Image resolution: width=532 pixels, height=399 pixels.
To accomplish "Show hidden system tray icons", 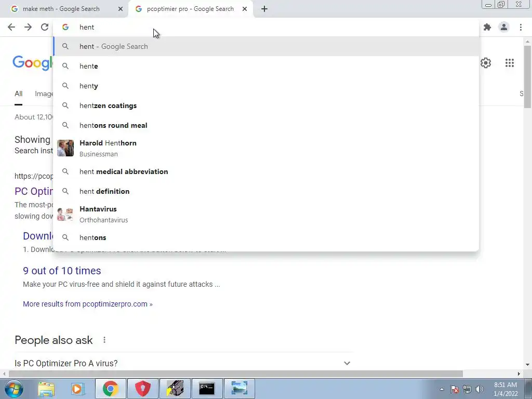I will [442, 389].
